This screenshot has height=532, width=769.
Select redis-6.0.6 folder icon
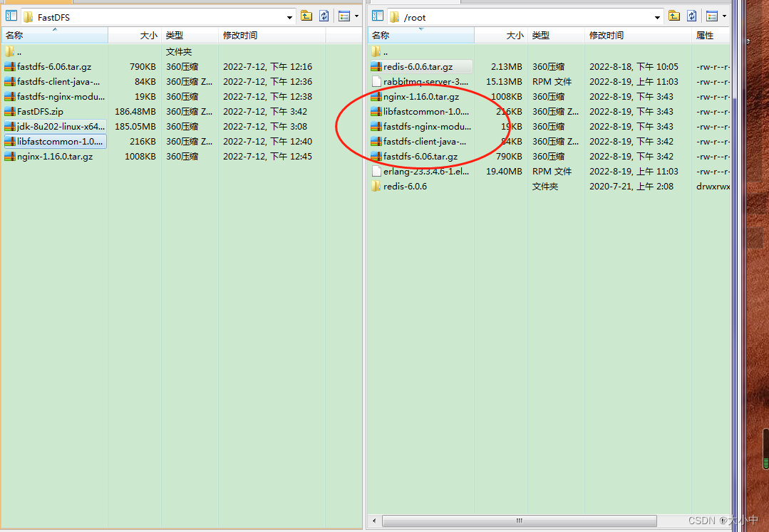point(376,186)
